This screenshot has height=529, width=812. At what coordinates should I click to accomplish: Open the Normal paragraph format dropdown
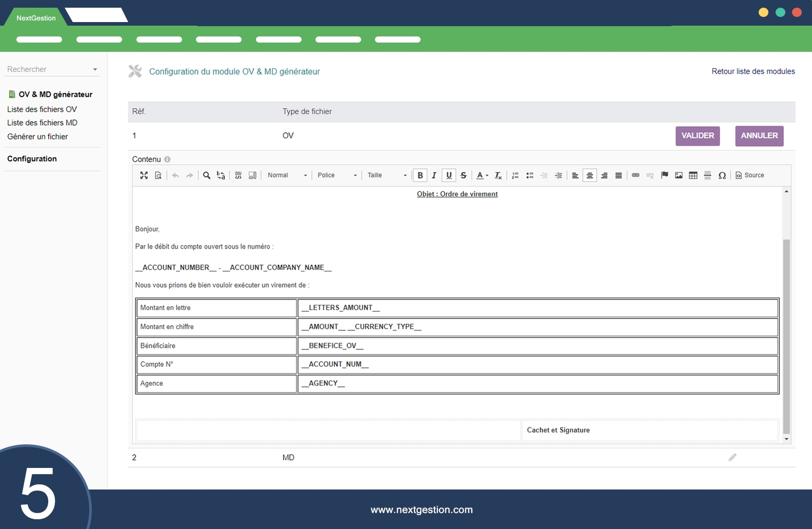287,175
